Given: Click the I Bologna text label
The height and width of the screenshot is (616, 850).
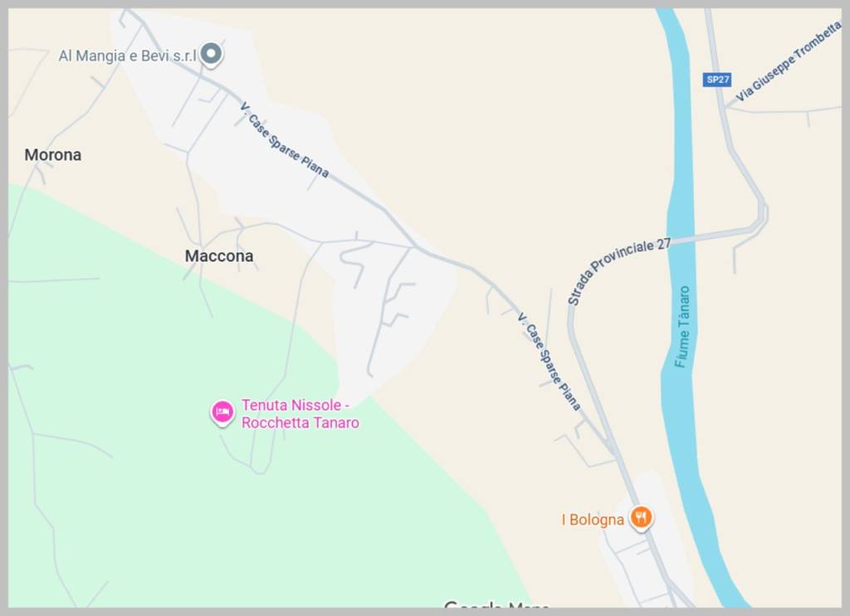Looking at the screenshot, I should click(x=593, y=520).
